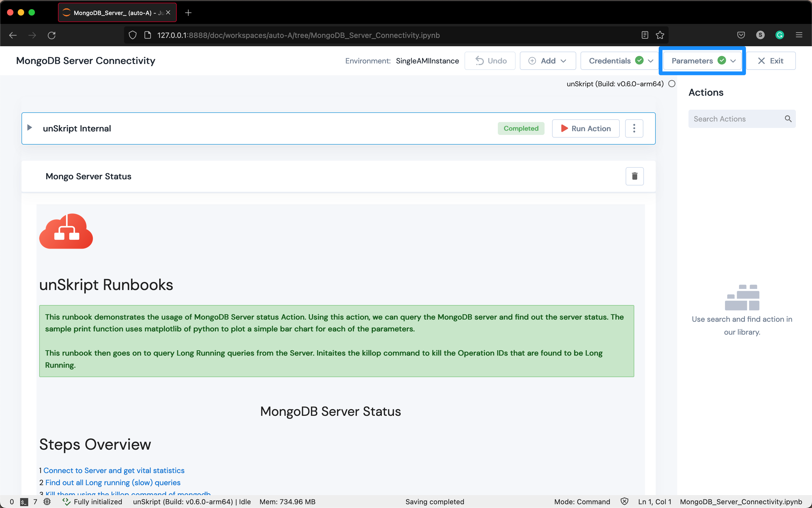812x508 pixels.
Task: Click the browser back arrow
Action: pos(13,35)
